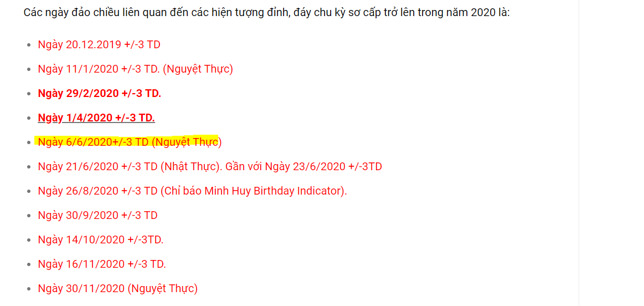
Task: Click the yellow highlighted Ngày 6/6/2020 entry
Action: tap(130, 142)
